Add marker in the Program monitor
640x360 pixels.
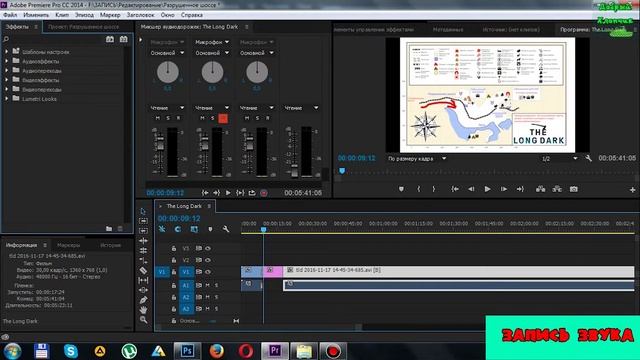point(401,189)
